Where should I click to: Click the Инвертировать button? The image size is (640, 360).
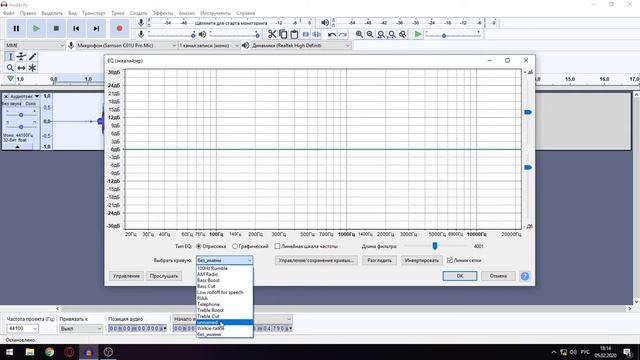pos(421,260)
